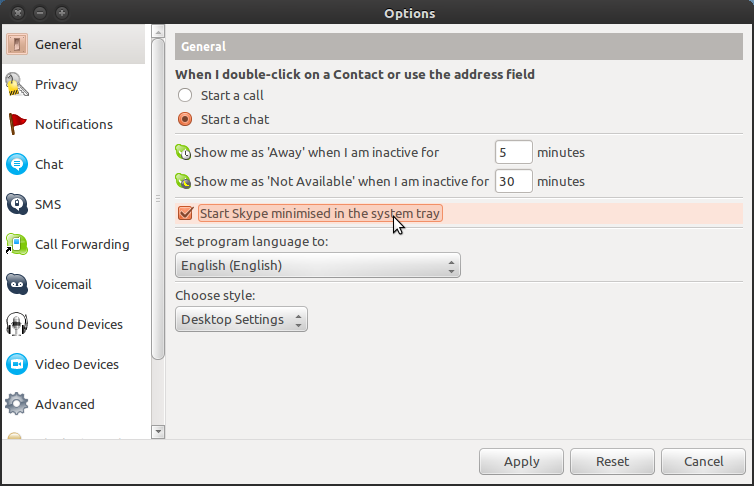Open the General settings icon
754x486 pixels.
[x=17, y=45]
